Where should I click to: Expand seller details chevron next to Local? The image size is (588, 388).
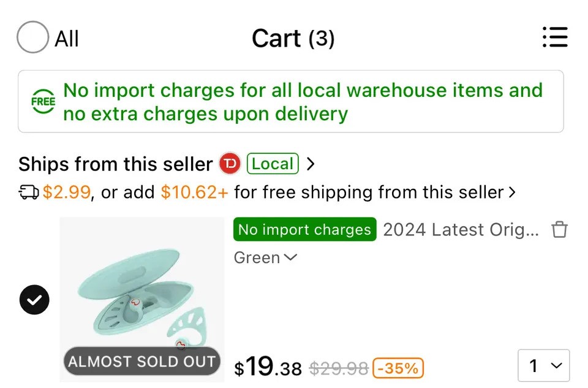[x=311, y=164]
